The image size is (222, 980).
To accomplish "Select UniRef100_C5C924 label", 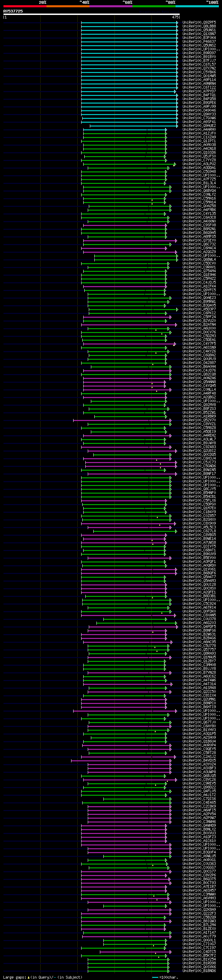I will click(199, 604).
